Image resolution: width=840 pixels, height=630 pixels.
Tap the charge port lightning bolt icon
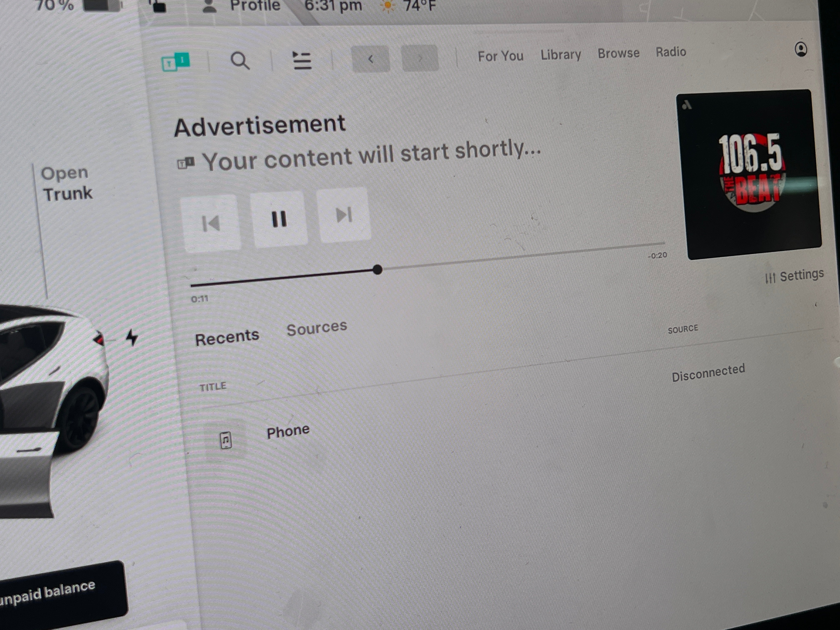coord(132,337)
